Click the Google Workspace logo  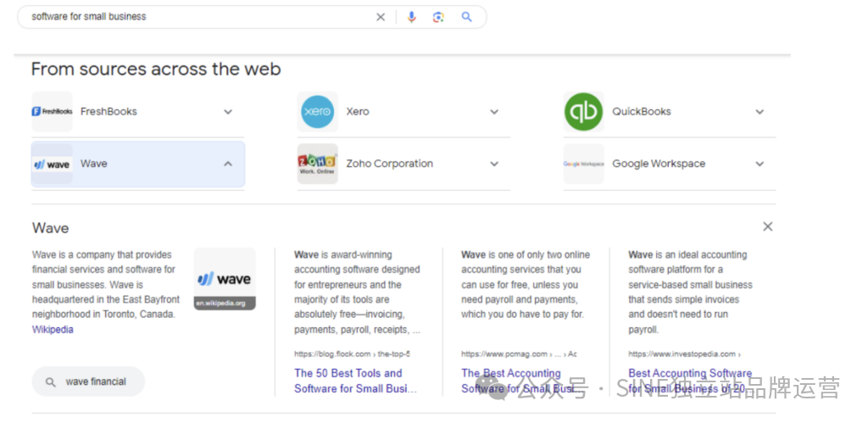point(583,164)
